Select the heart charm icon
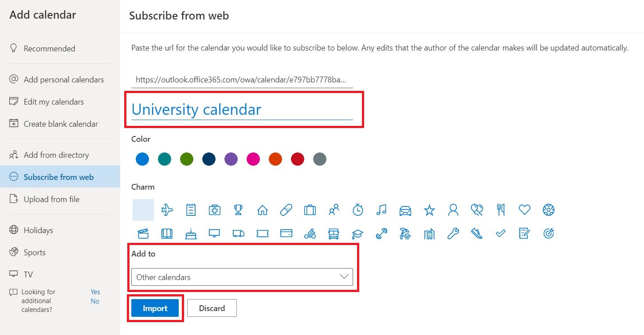Viewport: 644px width, 335px height. [525, 210]
